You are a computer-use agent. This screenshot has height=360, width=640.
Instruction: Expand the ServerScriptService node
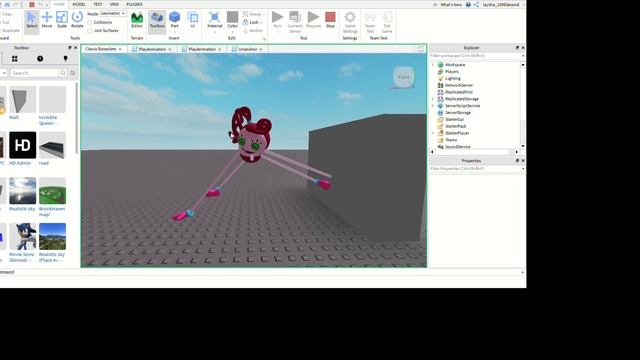click(x=433, y=106)
